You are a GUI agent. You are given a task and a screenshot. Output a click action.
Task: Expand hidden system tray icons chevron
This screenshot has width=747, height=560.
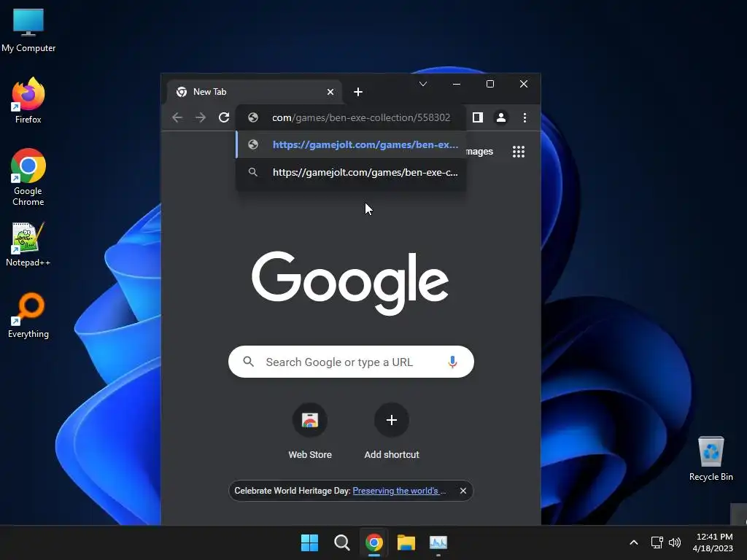click(634, 542)
